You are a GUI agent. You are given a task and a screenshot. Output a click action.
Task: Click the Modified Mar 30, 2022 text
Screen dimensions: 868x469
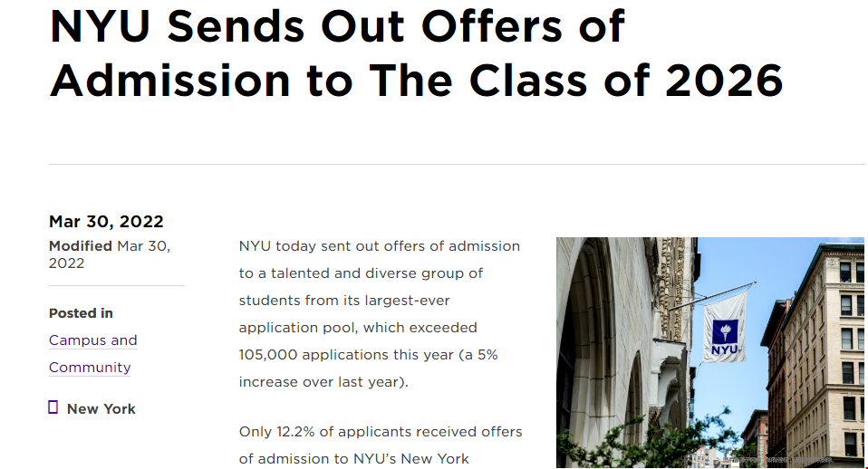(110, 254)
